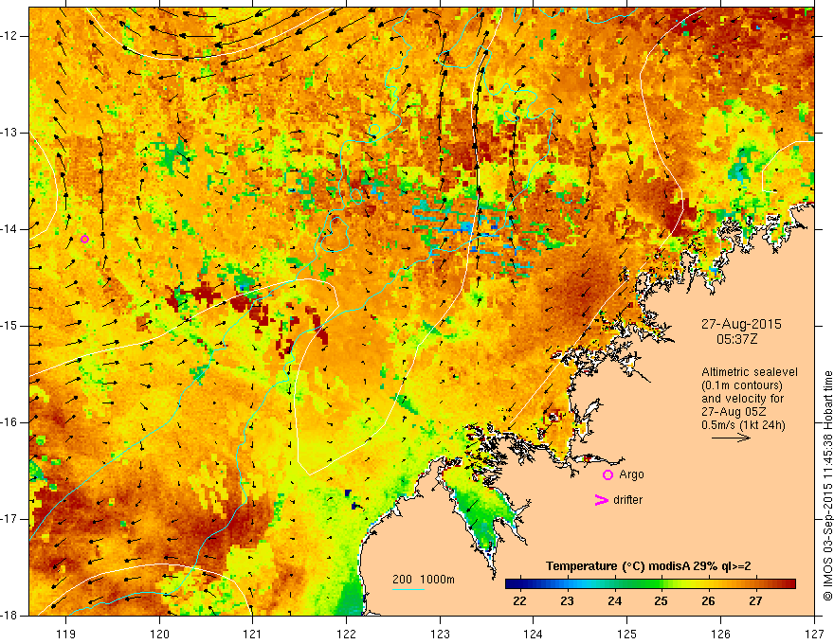Click the 'Altimetric sealevel' text line
The width and height of the screenshot is (834, 644).
750,372
